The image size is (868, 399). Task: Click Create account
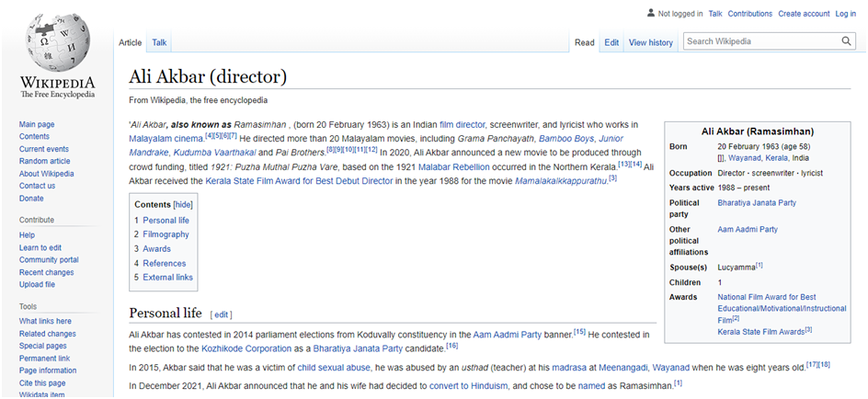coord(804,13)
